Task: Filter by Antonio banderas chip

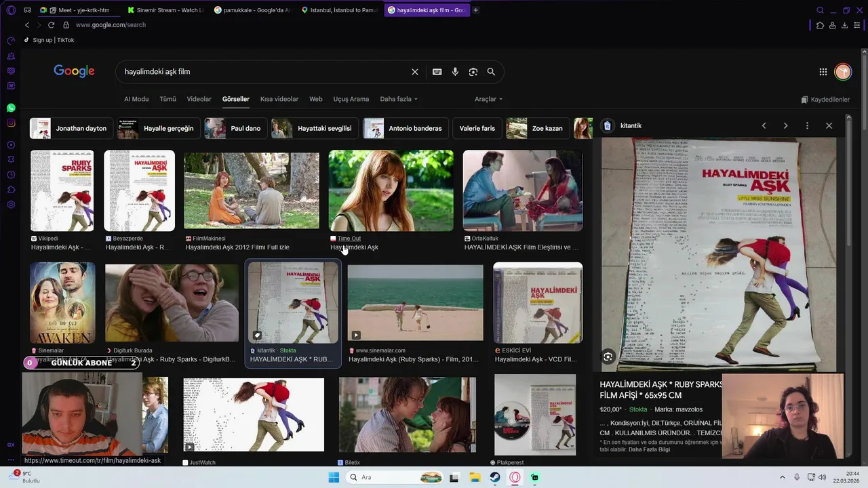Action: coord(406,128)
